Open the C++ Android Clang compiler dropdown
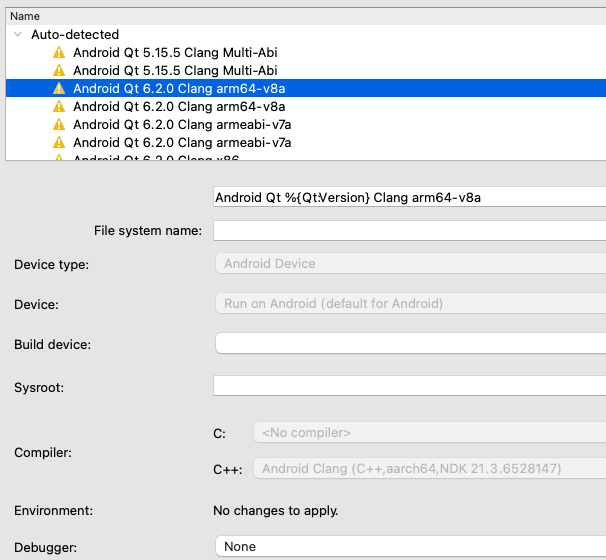 pos(430,468)
